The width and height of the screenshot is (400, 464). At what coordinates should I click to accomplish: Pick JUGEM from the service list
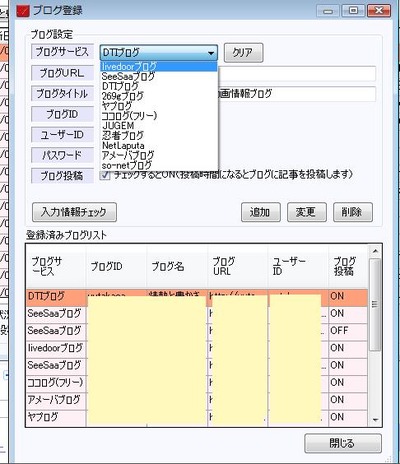click(159, 126)
